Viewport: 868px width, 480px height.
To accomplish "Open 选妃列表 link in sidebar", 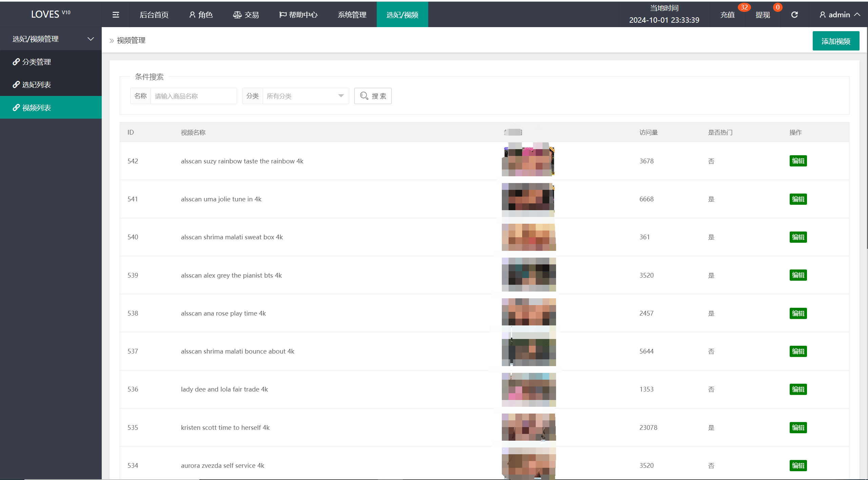I will point(37,84).
